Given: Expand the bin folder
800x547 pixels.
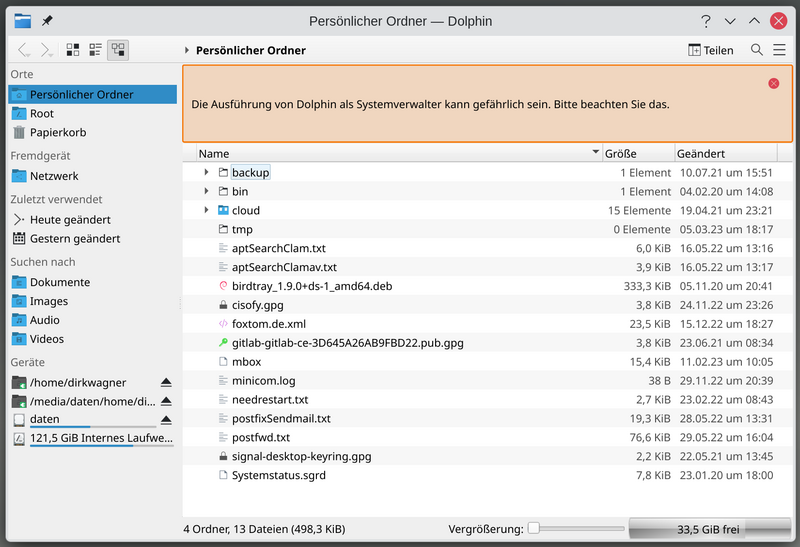Looking at the screenshot, I should pyautogui.click(x=206, y=191).
